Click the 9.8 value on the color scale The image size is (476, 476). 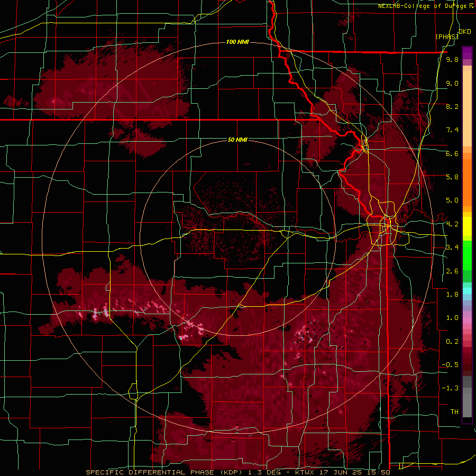click(452, 59)
